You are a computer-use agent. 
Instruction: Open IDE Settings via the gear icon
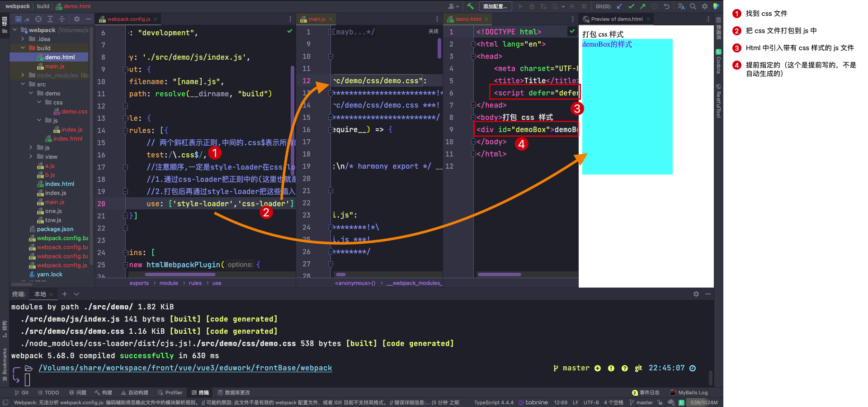tap(704, 6)
